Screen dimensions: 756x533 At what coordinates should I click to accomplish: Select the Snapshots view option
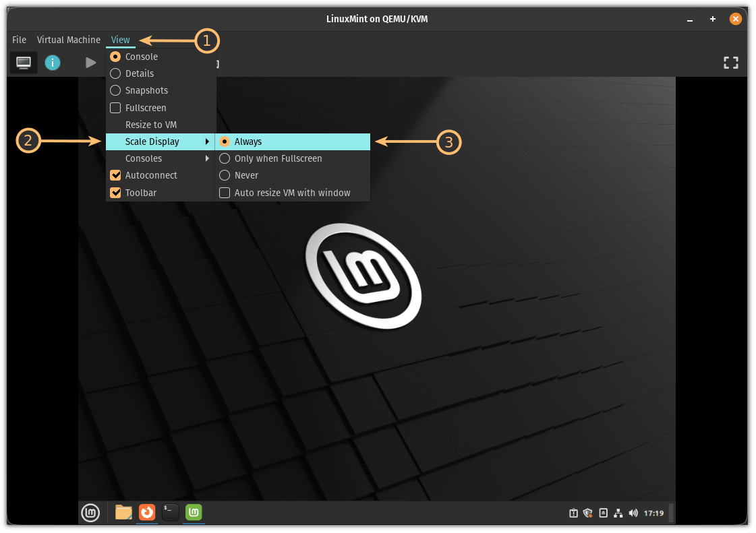146,90
